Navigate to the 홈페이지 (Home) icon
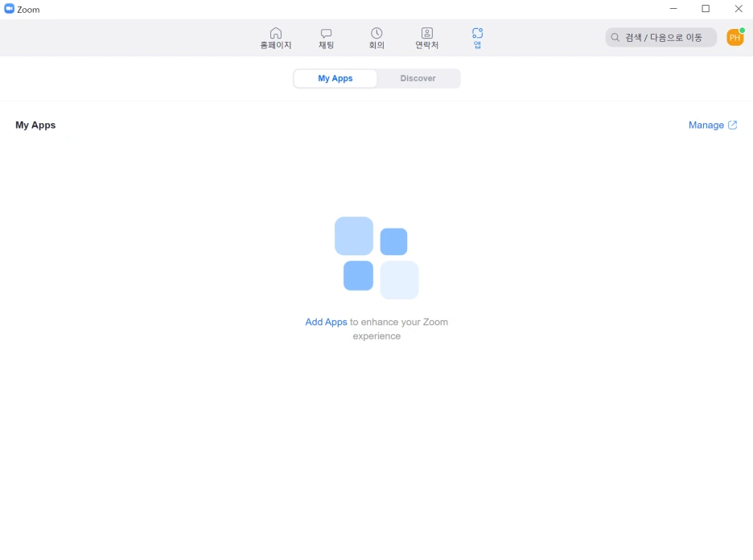Image resolution: width=753 pixels, height=560 pixels. tap(276, 37)
